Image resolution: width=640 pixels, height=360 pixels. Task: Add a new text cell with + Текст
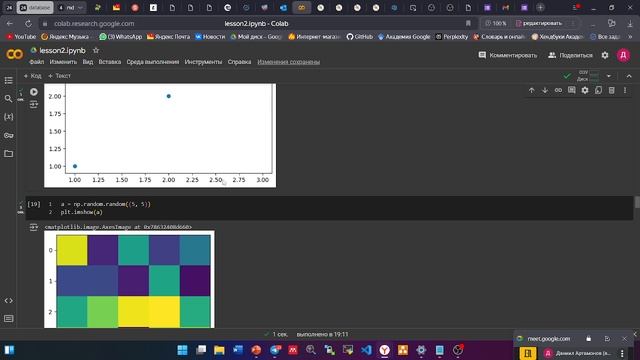click(x=59, y=76)
